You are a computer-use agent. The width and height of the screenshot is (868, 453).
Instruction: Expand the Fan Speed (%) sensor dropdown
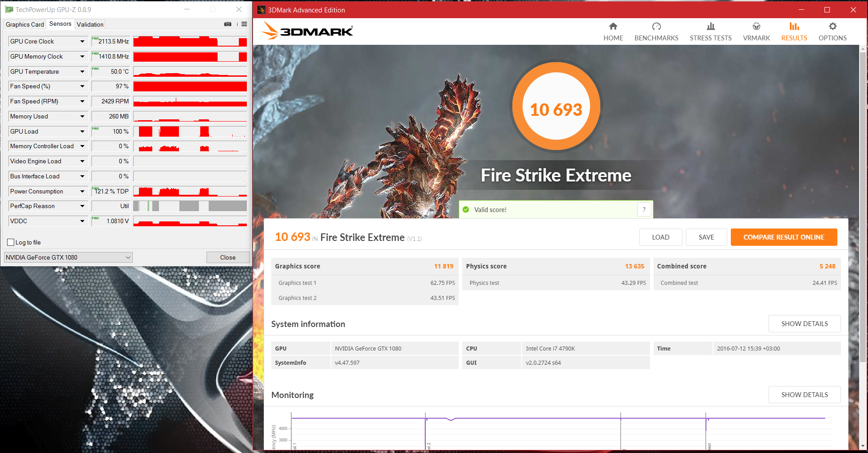(82, 86)
